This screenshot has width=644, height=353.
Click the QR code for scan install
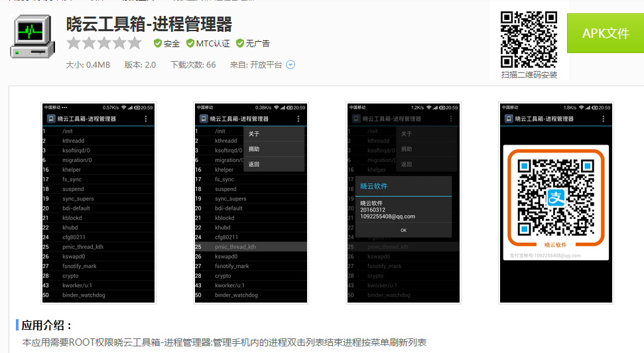(529, 39)
